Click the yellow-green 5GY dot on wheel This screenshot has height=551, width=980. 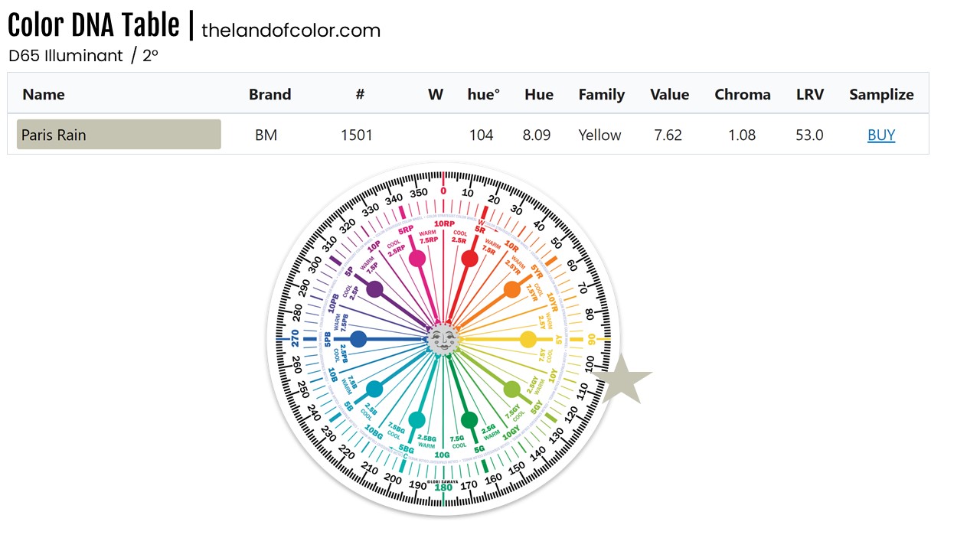click(x=511, y=389)
